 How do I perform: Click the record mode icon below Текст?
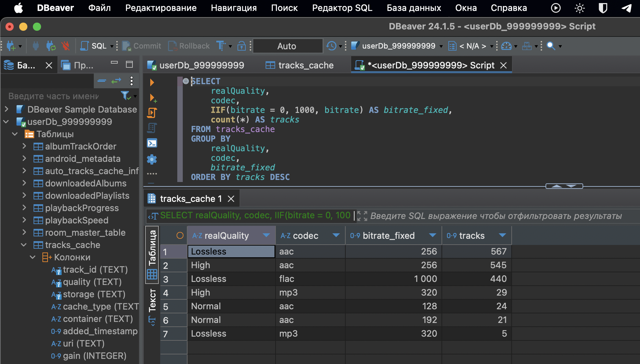tap(152, 321)
